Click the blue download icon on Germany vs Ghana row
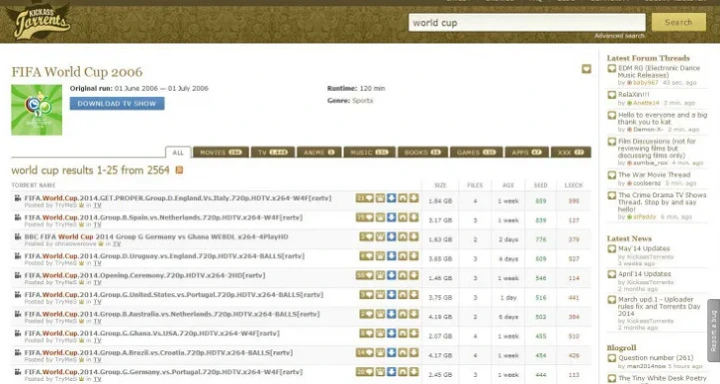 (391, 237)
